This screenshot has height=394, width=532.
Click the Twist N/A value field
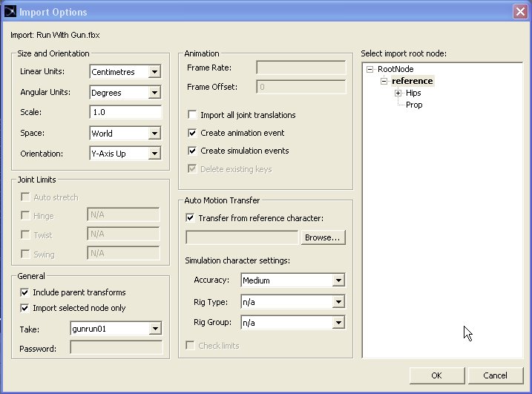pos(123,234)
